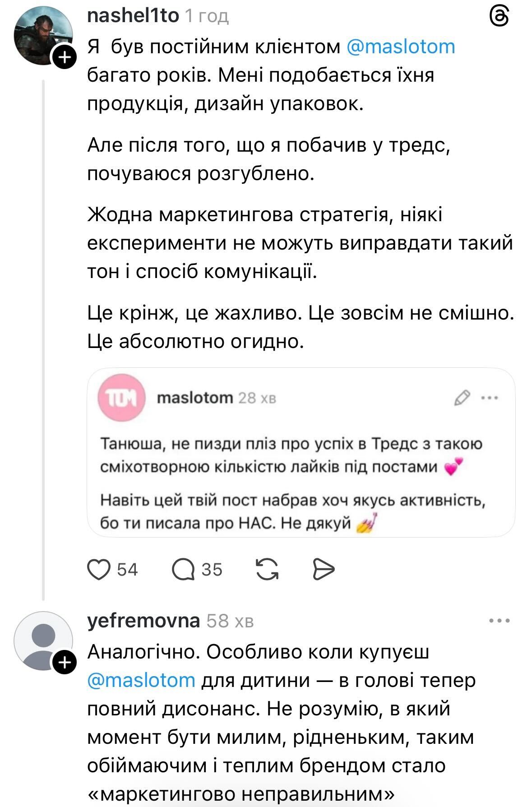Open the three-dot menu in quoted maslotom post

tap(490, 398)
